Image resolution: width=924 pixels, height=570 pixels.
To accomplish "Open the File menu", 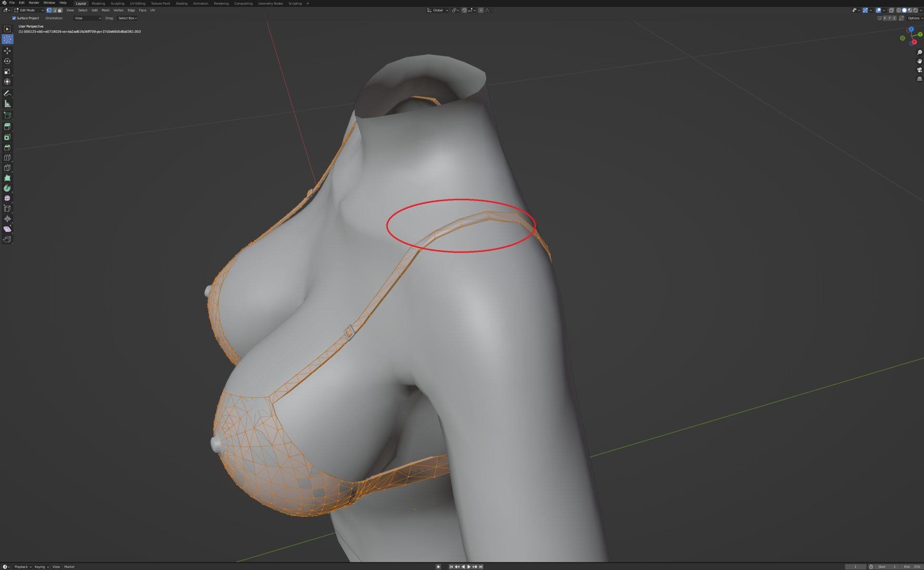I will [x=12, y=3].
